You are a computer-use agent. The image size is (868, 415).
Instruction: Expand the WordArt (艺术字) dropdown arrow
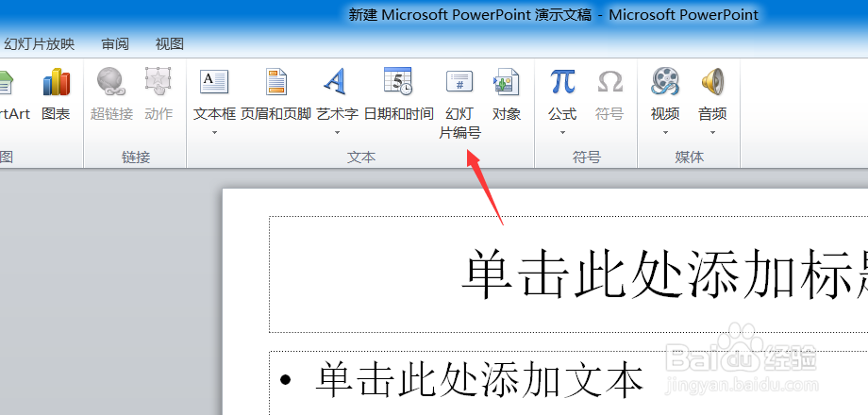337,132
